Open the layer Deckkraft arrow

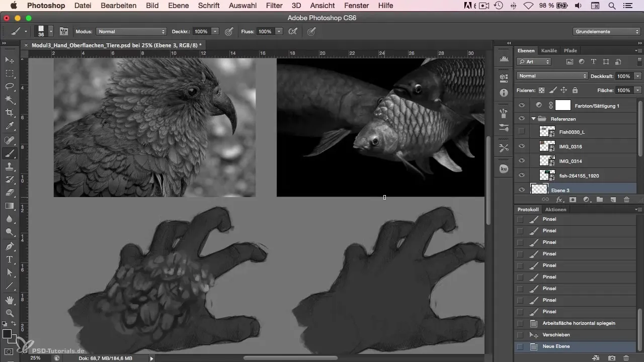click(x=637, y=76)
